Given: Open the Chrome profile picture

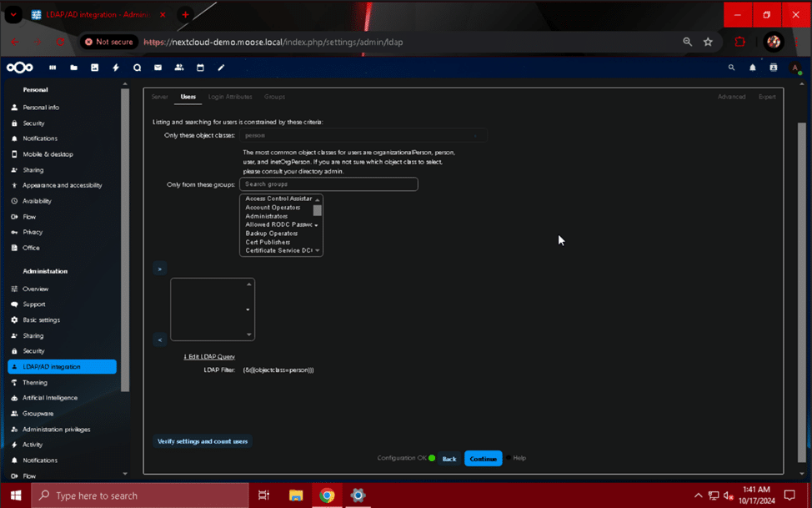Looking at the screenshot, I should 774,42.
